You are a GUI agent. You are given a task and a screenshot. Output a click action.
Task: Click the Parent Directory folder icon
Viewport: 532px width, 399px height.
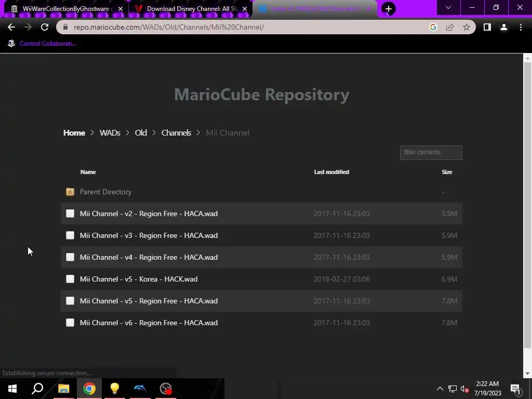(x=70, y=192)
